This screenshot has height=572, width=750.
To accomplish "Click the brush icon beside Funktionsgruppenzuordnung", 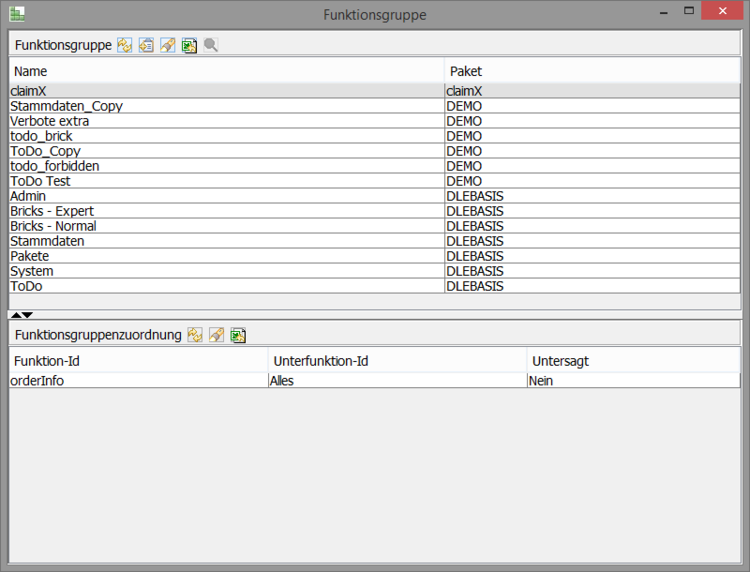I will coord(216,335).
